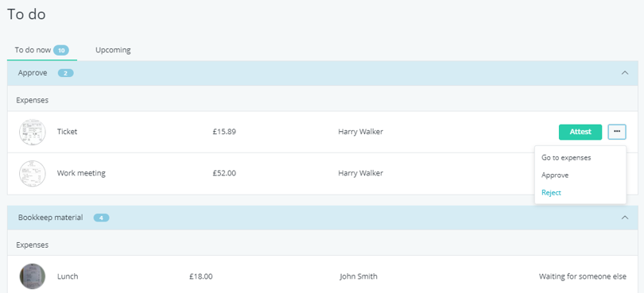Open the Ticket expense row title
This screenshot has width=644, height=293.
point(67,132)
